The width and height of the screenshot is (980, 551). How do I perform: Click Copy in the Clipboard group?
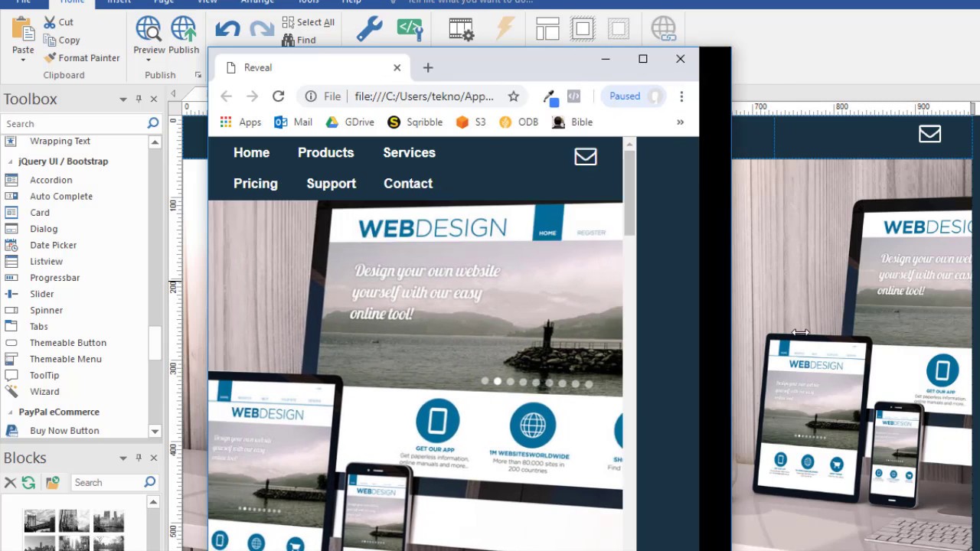(x=62, y=40)
